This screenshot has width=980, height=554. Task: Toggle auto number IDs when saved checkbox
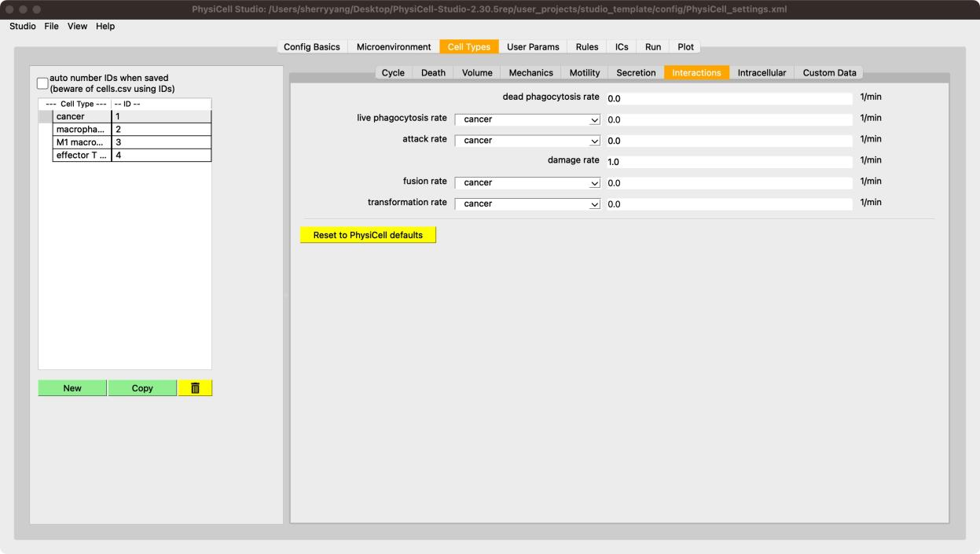[x=43, y=83]
